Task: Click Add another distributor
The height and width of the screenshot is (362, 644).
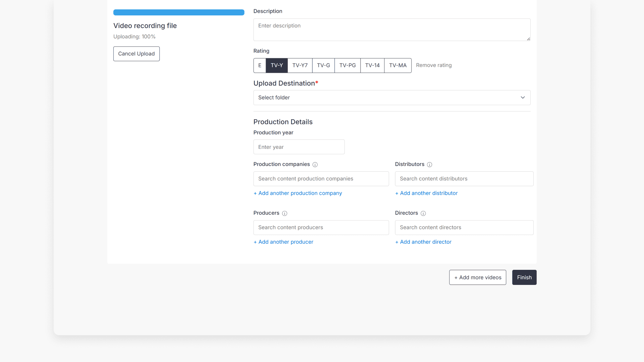Action: pyautogui.click(x=426, y=193)
